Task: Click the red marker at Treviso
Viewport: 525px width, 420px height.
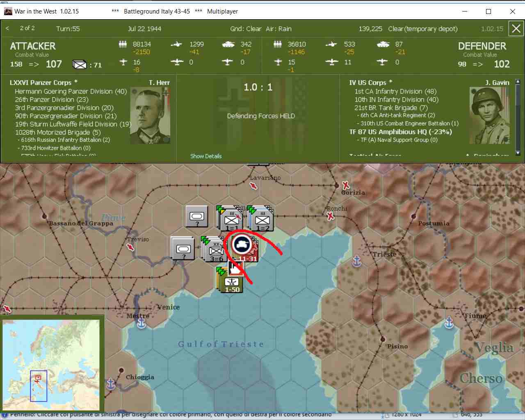Action: [130, 247]
